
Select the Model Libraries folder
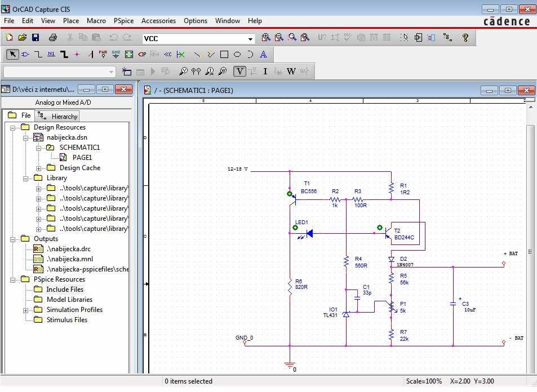(69, 300)
